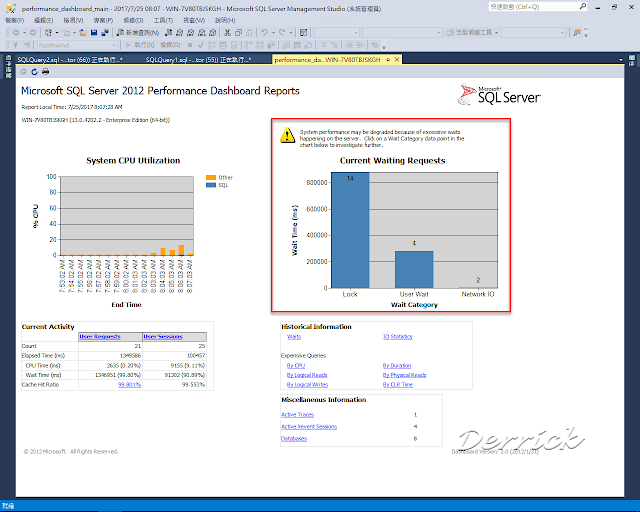Click the 偵錯(D) debug button

tap(170, 45)
